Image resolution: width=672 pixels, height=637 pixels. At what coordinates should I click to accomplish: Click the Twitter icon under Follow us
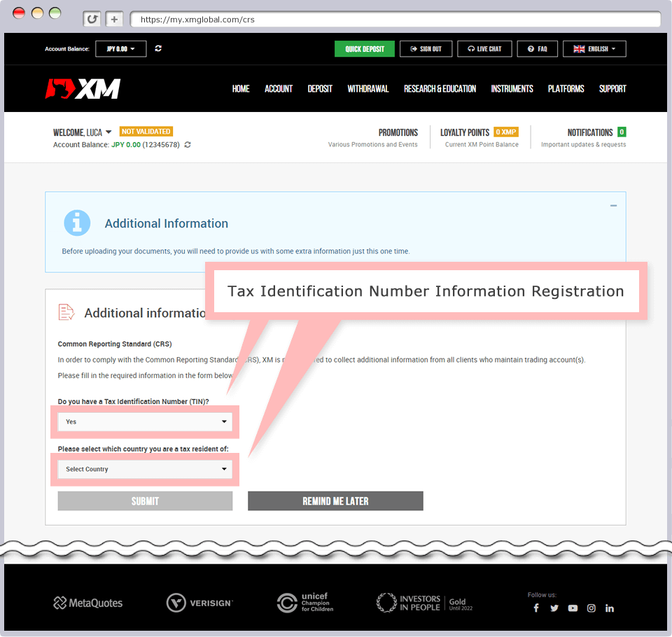(x=554, y=608)
